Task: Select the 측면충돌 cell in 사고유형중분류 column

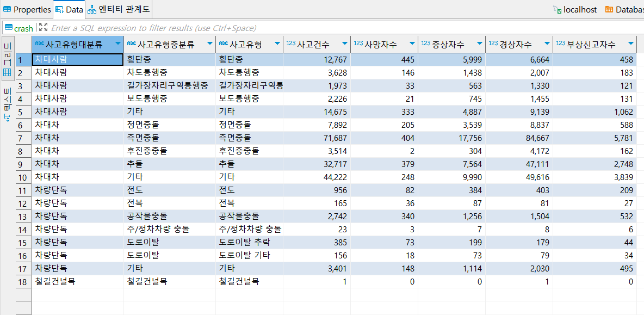Action: point(170,138)
